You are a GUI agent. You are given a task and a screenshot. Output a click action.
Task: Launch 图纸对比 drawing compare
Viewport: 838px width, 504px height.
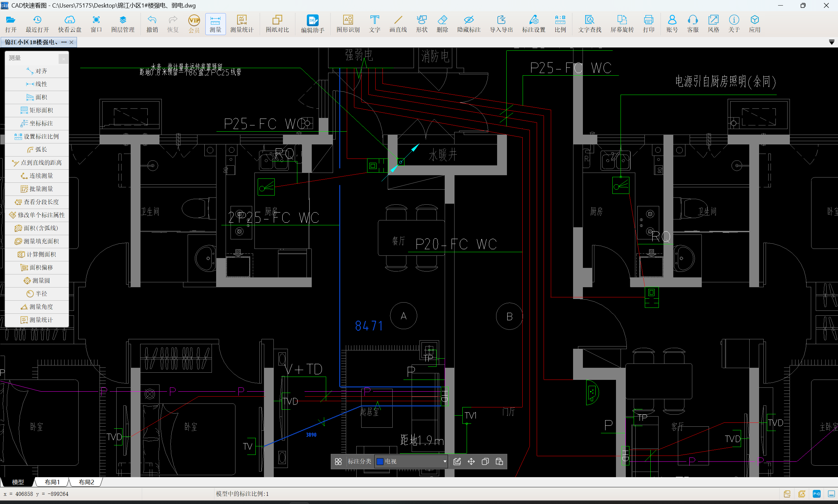277,24
